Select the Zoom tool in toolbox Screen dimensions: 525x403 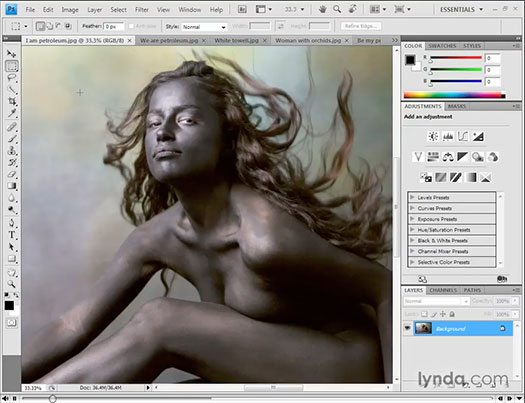coord(12,284)
